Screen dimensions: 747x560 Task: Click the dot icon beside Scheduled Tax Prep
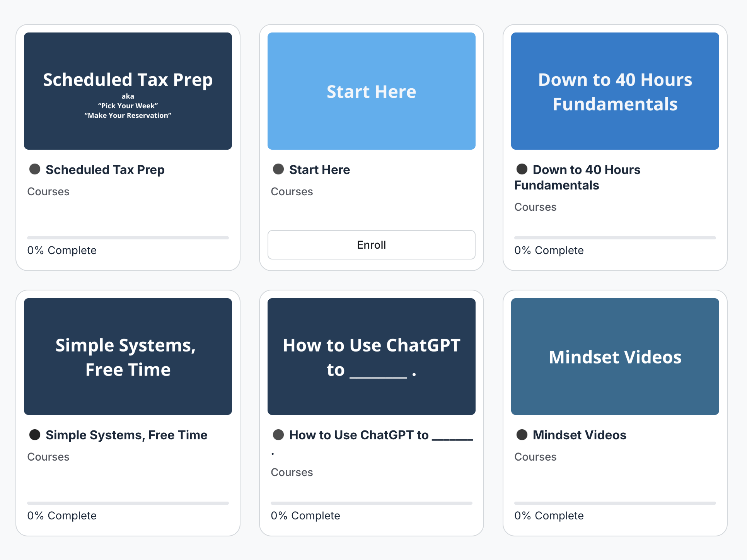pos(35,169)
